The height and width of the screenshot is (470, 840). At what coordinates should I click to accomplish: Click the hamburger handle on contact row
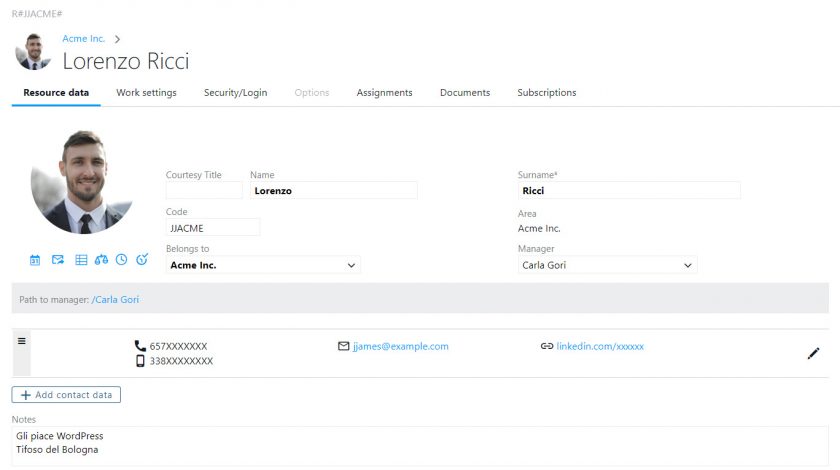pyautogui.click(x=22, y=341)
